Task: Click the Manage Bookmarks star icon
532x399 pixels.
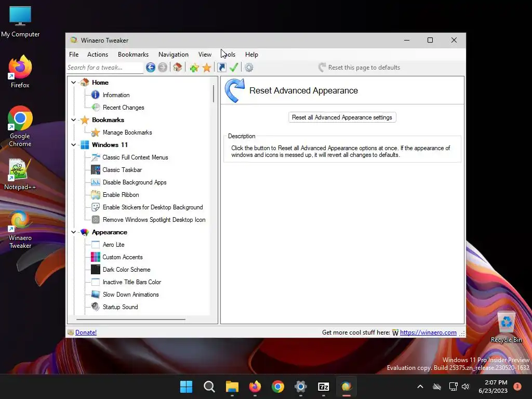Action: point(96,132)
